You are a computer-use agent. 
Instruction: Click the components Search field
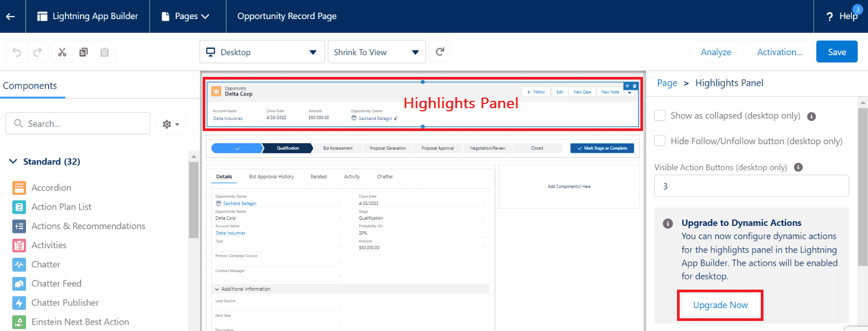[x=78, y=124]
